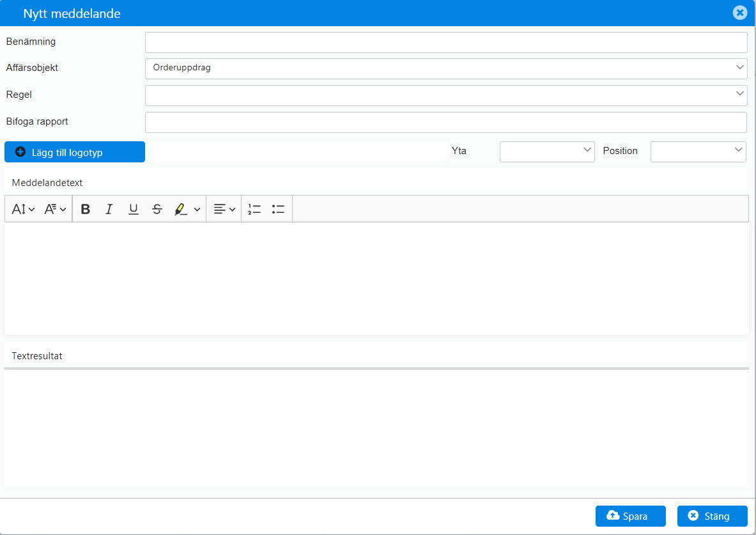The height and width of the screenshot is (535, 756).
Task: Open the font family dropdown in toolbar
Action: point(55,209)
